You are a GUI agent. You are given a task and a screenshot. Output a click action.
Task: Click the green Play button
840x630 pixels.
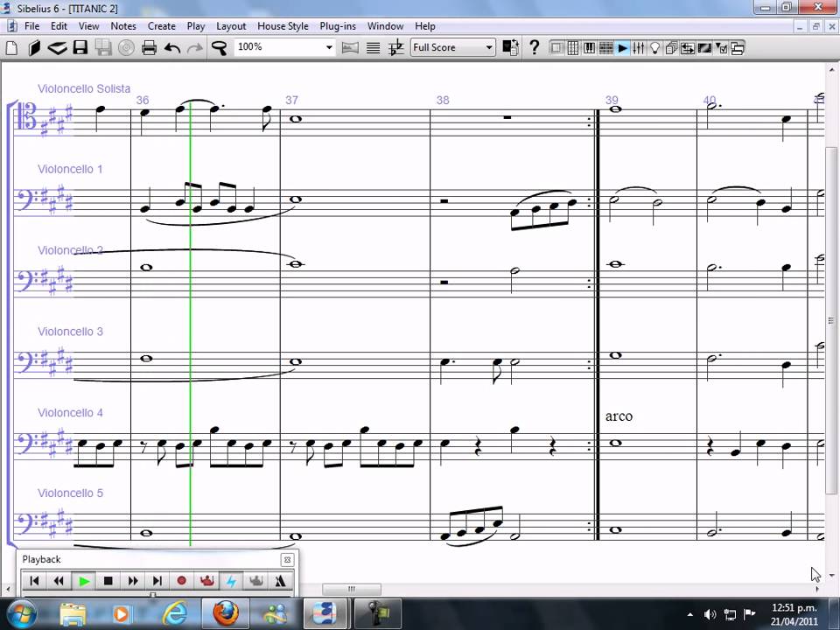84,581
